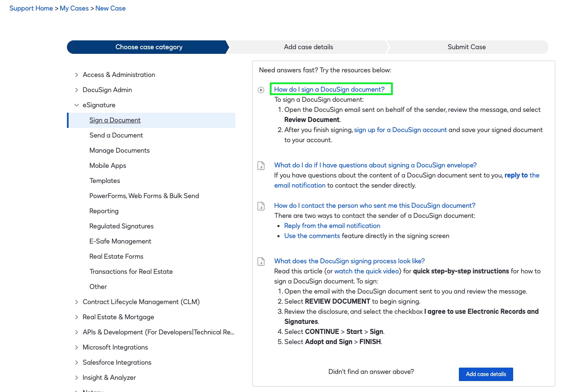Click the Add case details button
The image size is (562, 392).
[485, 374]
